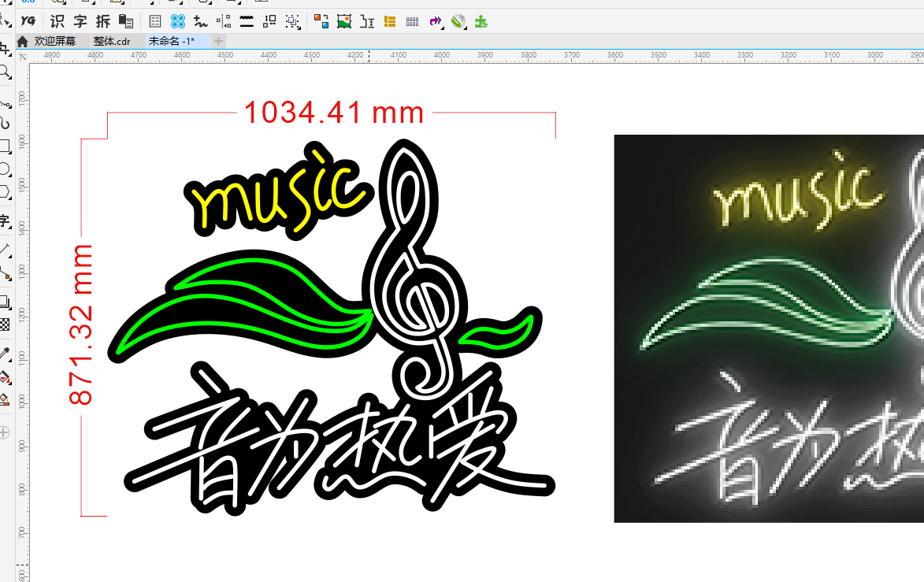This screenshot has width=924, height=582.
Task: Click the 拆 split toolbar button
Action: (x=103, y=22)
